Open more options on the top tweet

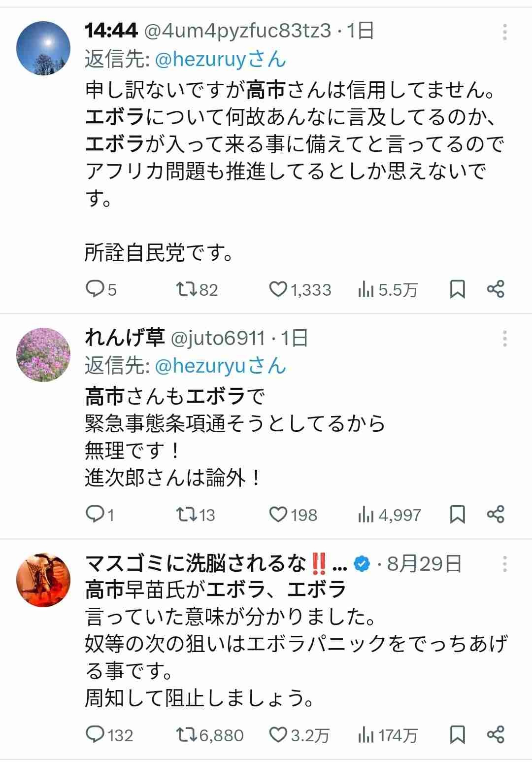point(504,33)
